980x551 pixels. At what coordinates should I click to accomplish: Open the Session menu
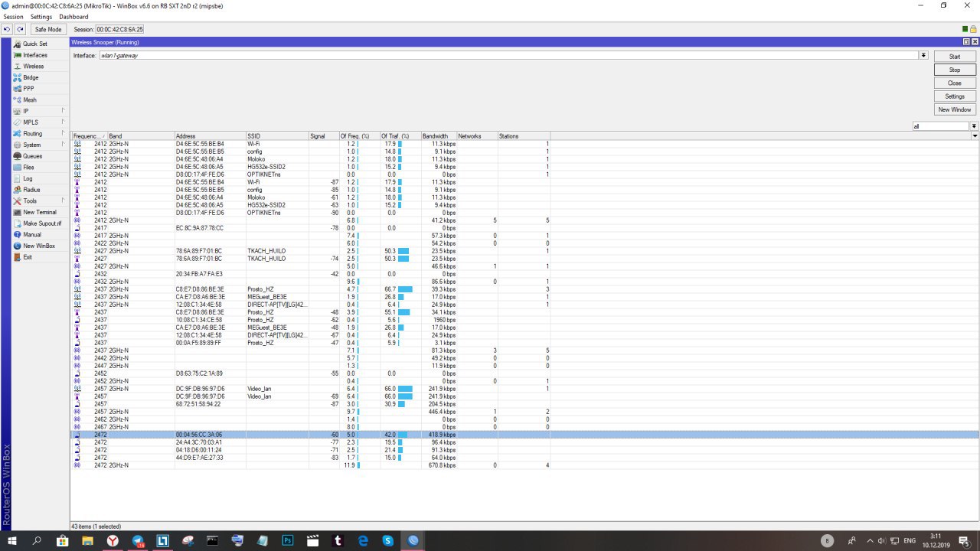(13, 17)
